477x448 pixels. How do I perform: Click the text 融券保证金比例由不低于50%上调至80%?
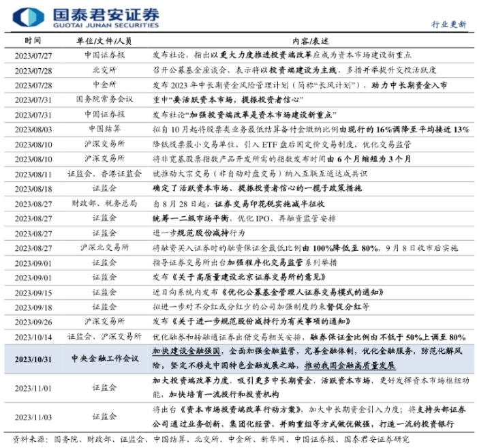pos(388,337)
